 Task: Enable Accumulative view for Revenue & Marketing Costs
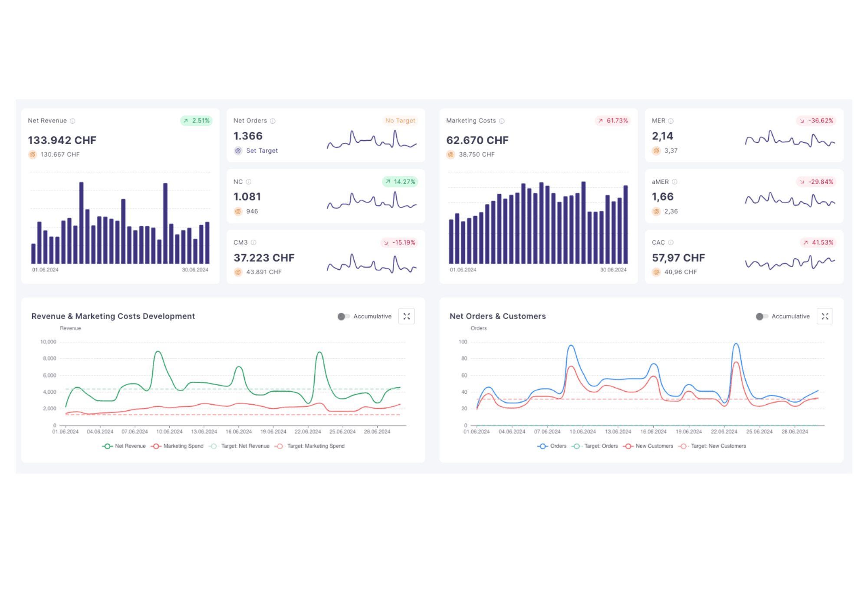coord(343,316)
